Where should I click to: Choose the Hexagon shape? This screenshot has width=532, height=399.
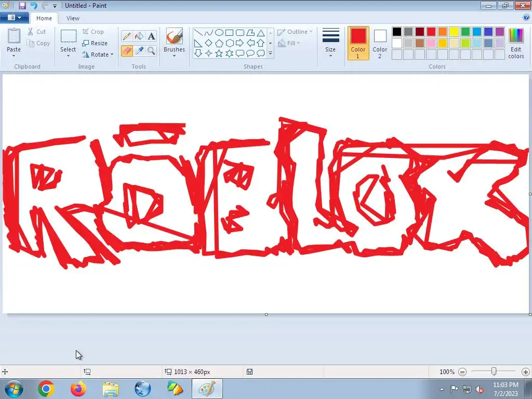[x=229, y=43]
